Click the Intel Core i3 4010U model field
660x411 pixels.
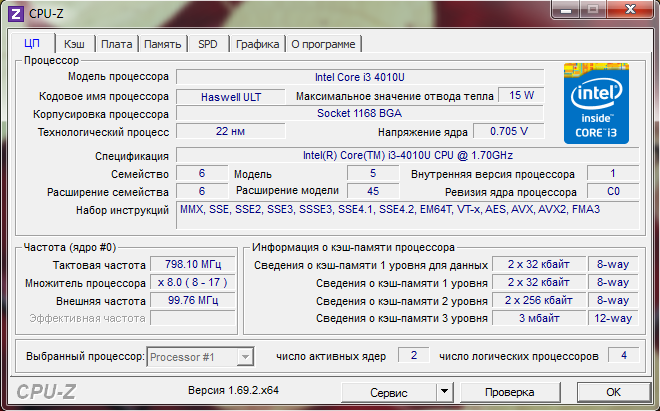[x=360, y=77]
